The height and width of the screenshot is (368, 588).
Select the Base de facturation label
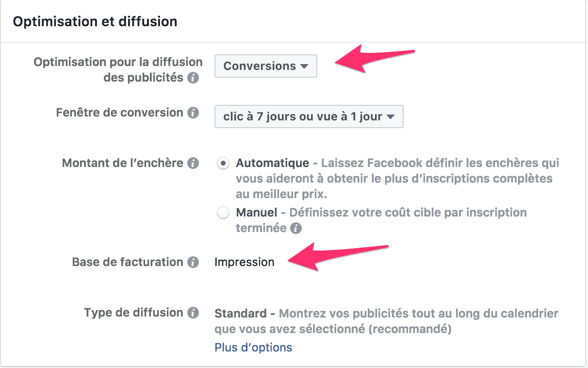pos(128,262)
